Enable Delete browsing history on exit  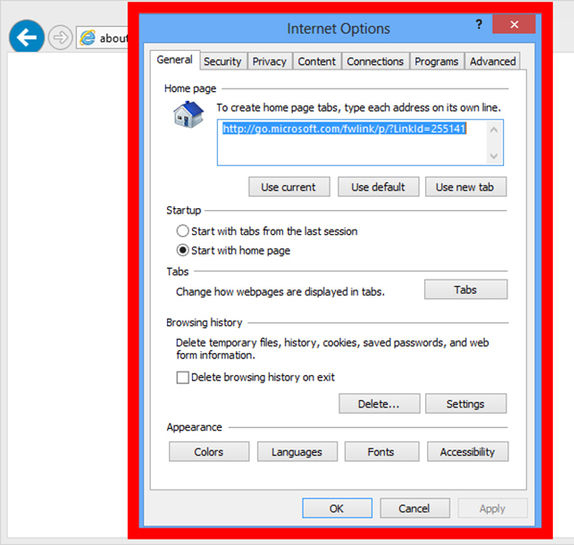point(182,377)
